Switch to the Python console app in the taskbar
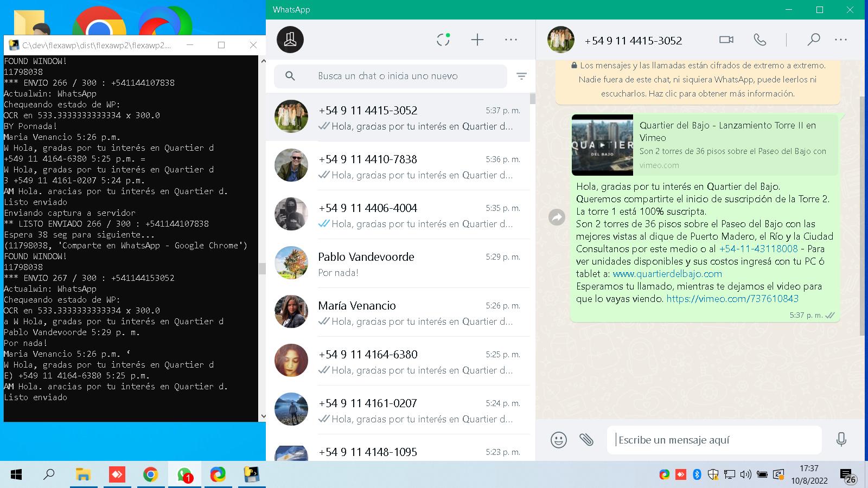This screenshot has width=868, height=488. (x=252, y=475)
